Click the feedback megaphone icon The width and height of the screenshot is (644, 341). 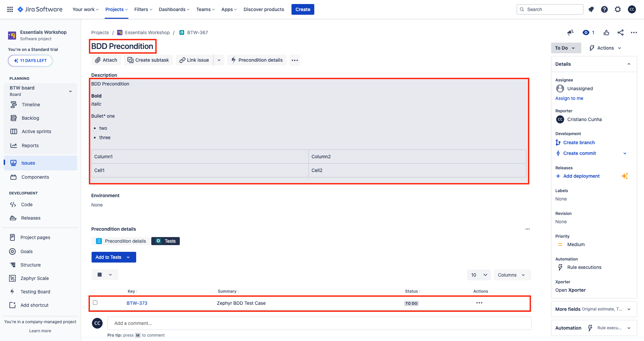click(570, 33)
